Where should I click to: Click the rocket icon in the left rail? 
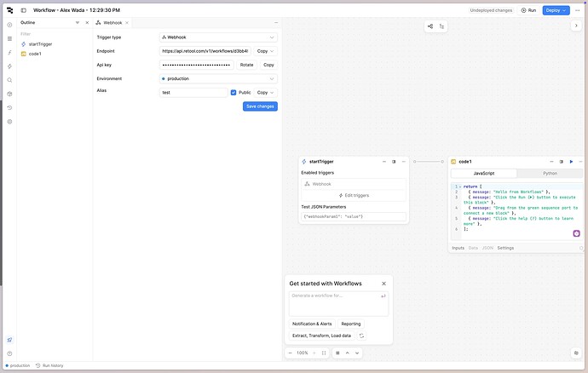click(x=9, y=340)
